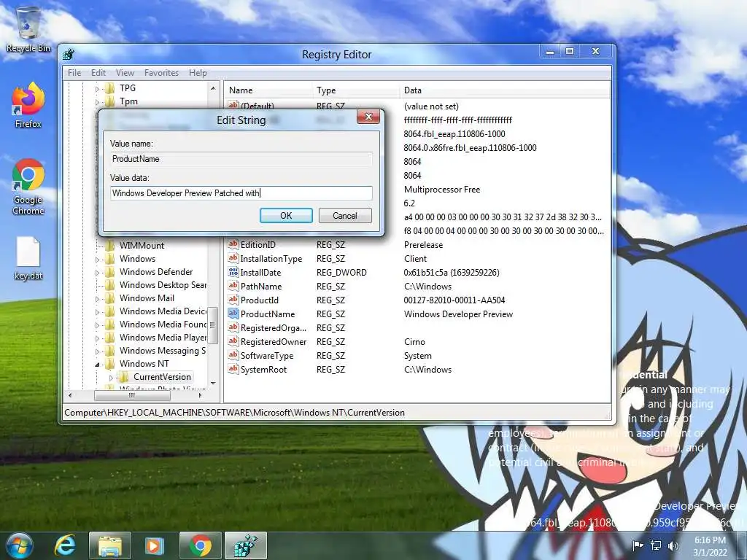The height and width of the screenshot is (560, 747).
Task: Open Windows Media Player from the taskbar
Action: (155, 545)
